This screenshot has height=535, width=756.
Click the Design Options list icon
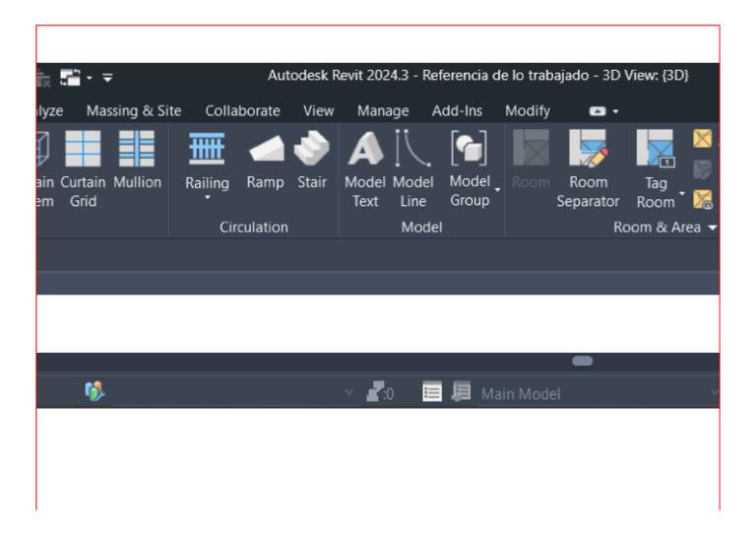point(431,392)
